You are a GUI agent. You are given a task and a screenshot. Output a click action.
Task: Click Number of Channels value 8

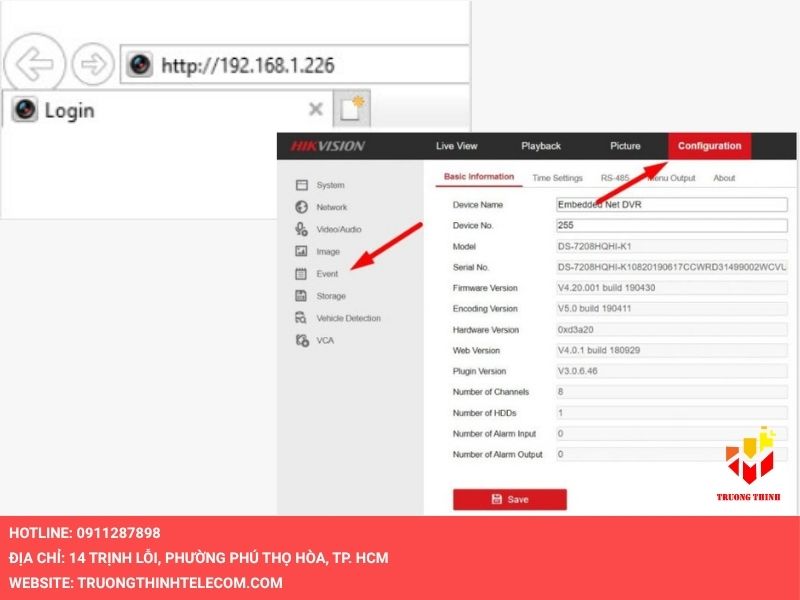pyautogui.click(x=671, y=392)
